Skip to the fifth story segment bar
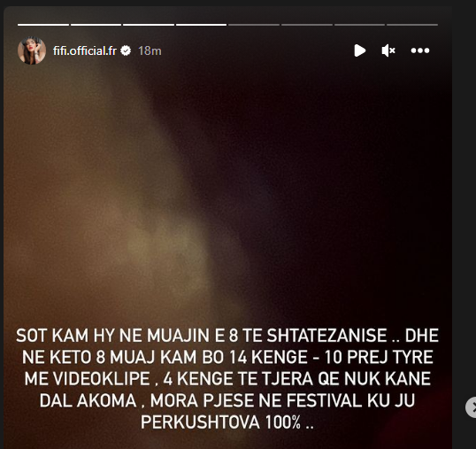Image resolution: width=476 pixels, height=449 pixels. coord(254,25)
